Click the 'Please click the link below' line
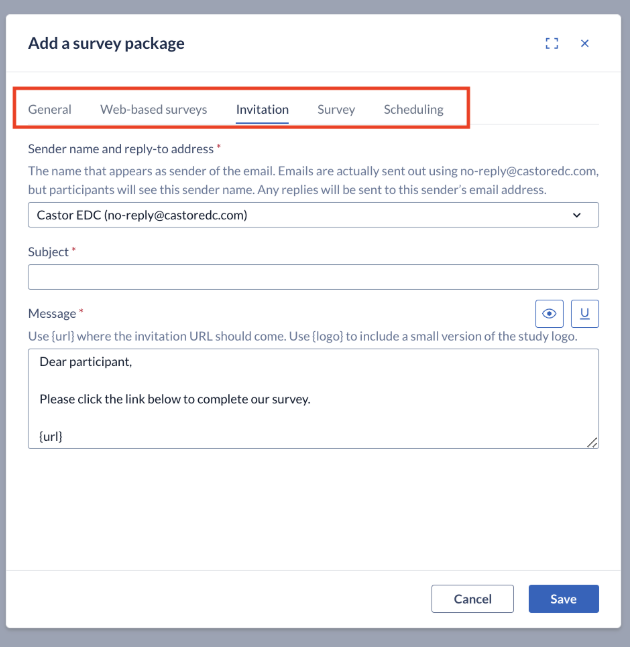 [x=175, y=399]
